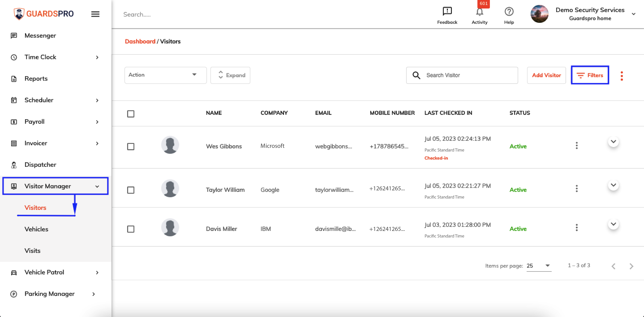Click the Expand button
Screen dimensions: 644x317
click(x=230, y=75)
